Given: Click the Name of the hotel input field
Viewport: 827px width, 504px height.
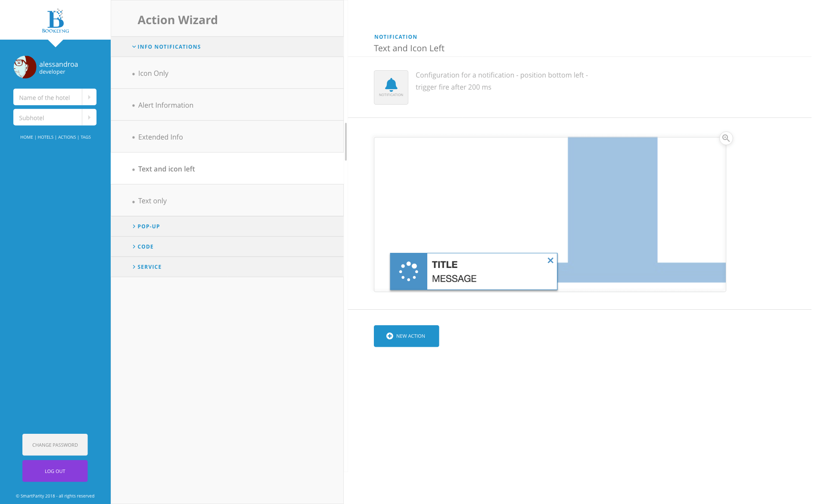Looking at the screenshot, I should (x=49, y=97).
